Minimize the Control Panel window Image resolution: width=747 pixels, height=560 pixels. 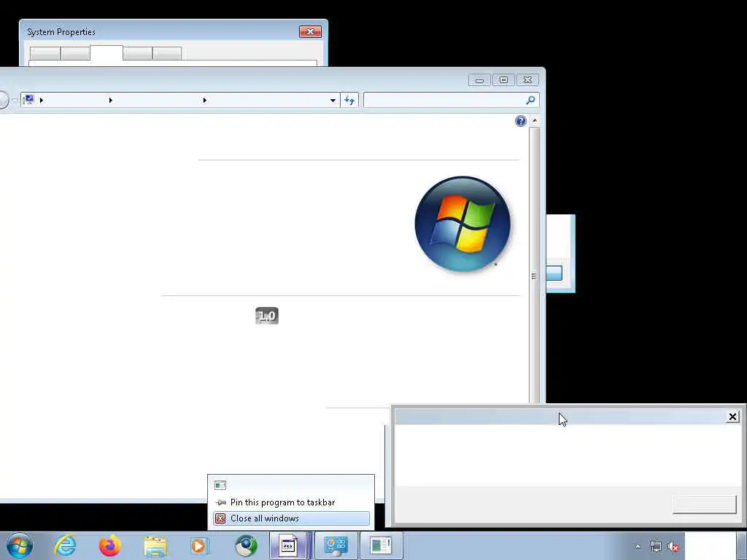point(479,80)
